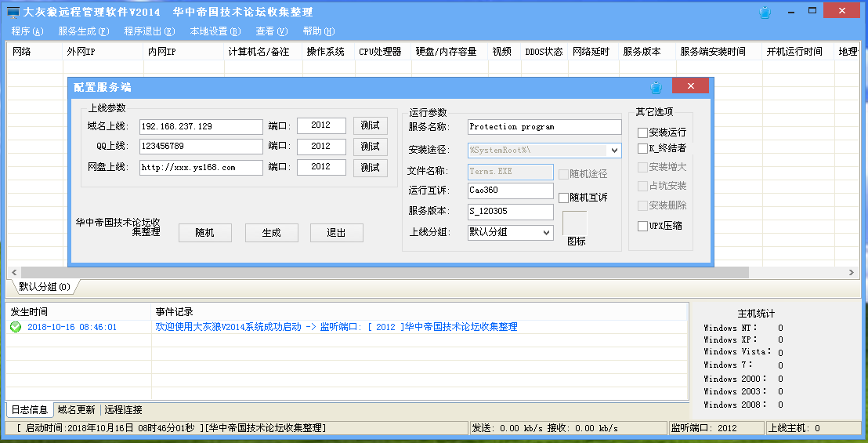
Task: Open the 查看(V) menu
Action: click(x=272, y=31)
